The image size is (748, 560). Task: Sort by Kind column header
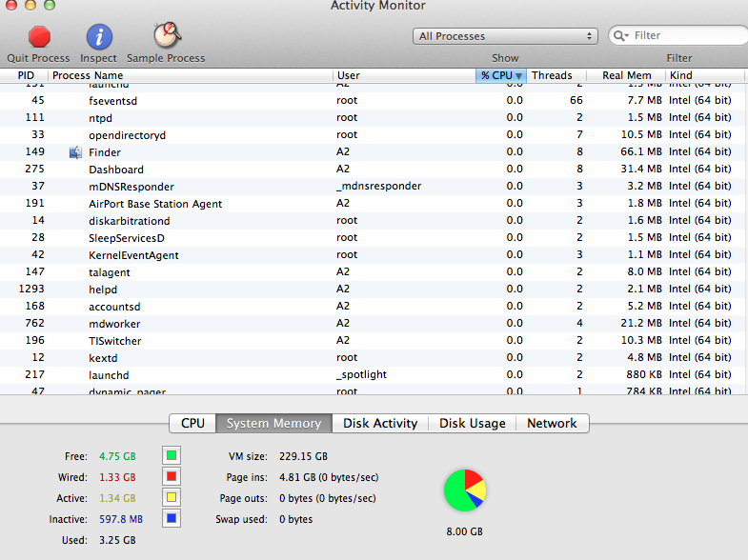tap(704, 75)
